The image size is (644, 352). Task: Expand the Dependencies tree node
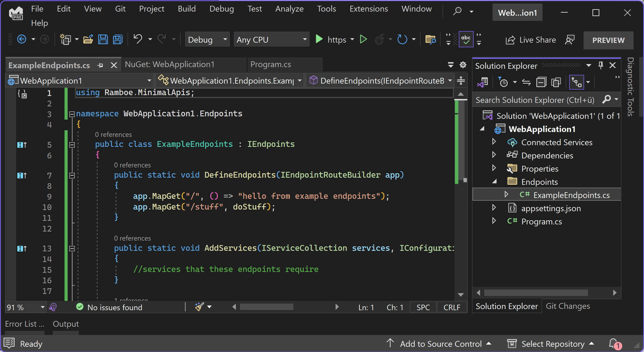[x=494, y=155]
